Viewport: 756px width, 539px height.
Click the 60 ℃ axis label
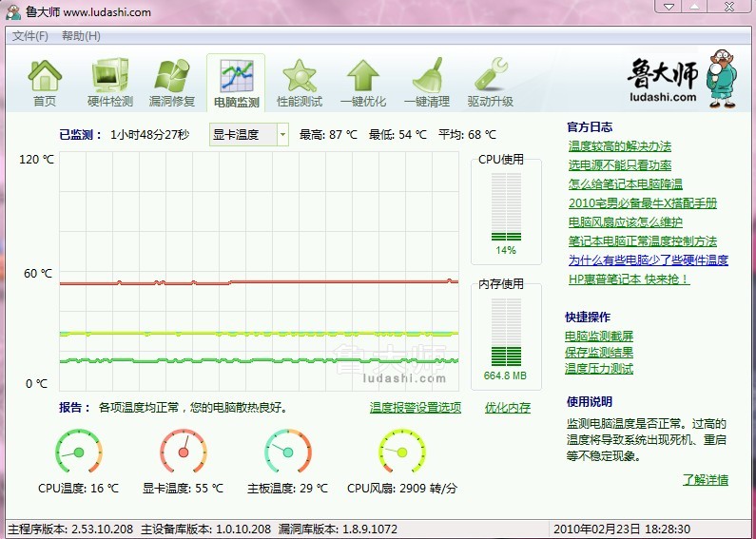pyautogui.click(x=38, y=274)
